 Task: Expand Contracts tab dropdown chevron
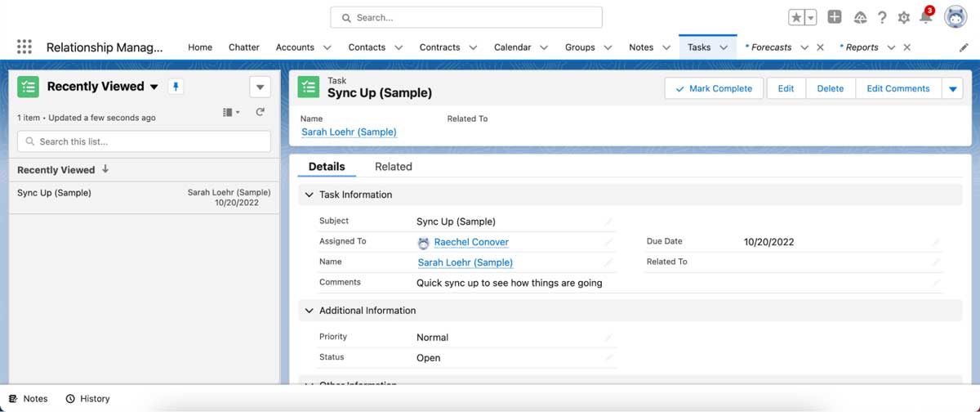(473, 47)
